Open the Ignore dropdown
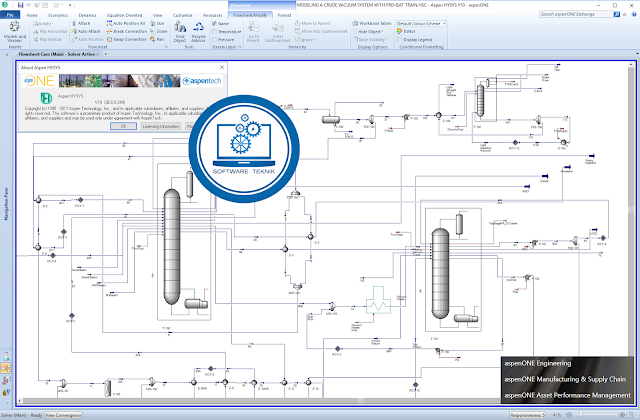The height and width of the screenshot is (420, 640). point(305,40)
